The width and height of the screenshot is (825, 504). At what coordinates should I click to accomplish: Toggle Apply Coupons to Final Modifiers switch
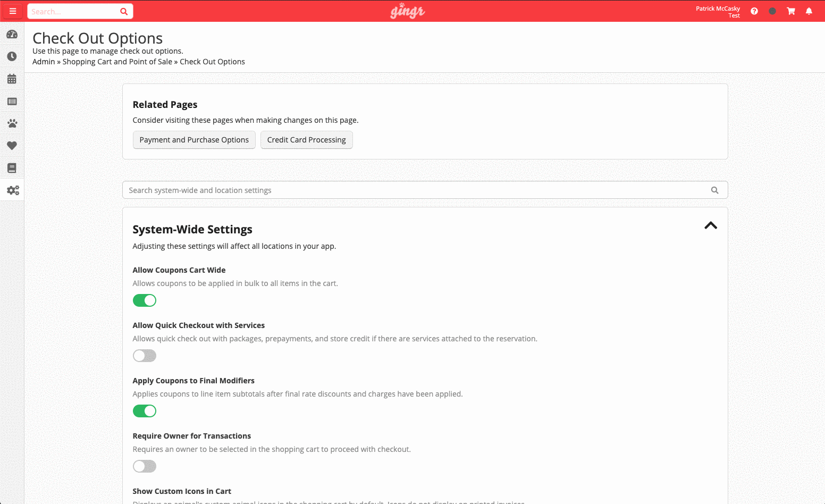pyautogui.click(x=145, y=411)
